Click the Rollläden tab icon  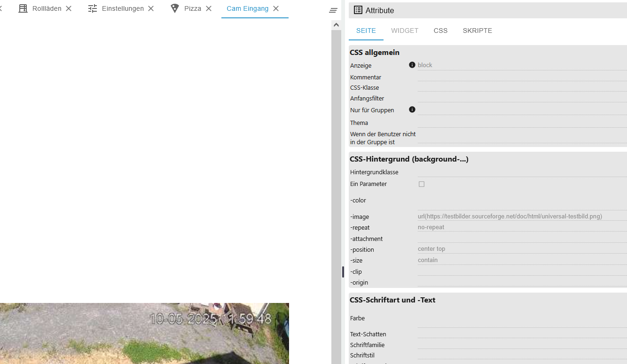(23, 8)
